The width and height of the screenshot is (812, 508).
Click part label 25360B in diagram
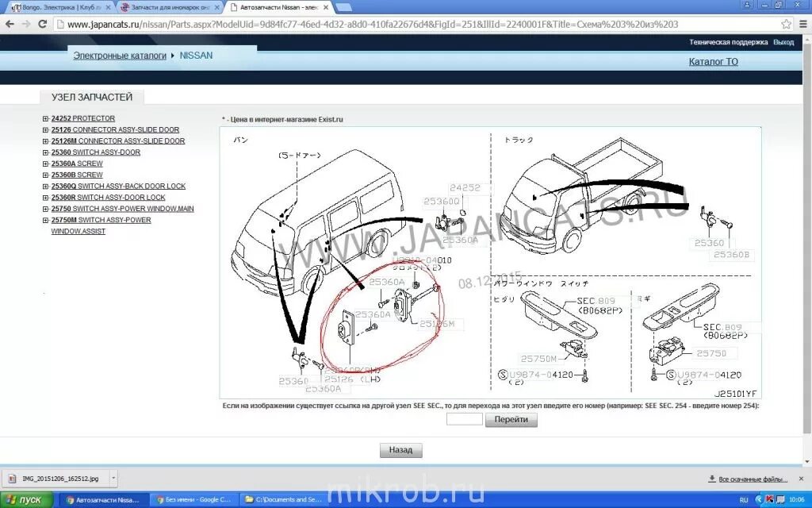point(731,255)
